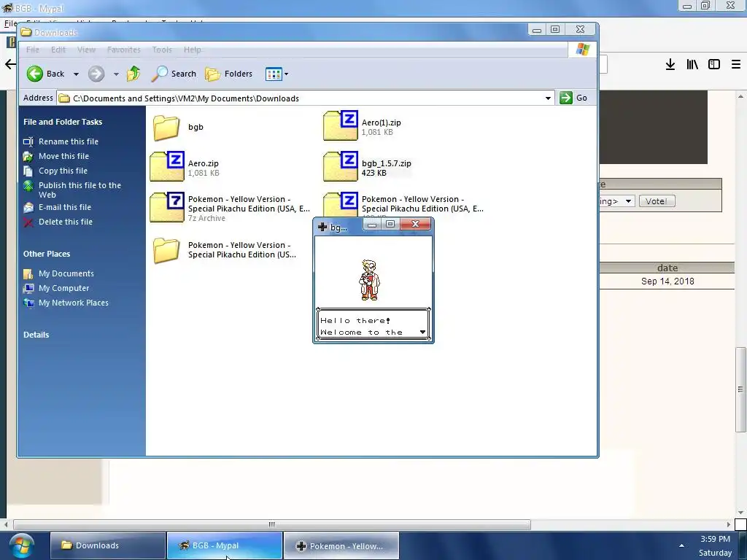This screenshot has width=747, height=560.
Task: Click the Windows Start orb
Action: [x=21, y=545]
